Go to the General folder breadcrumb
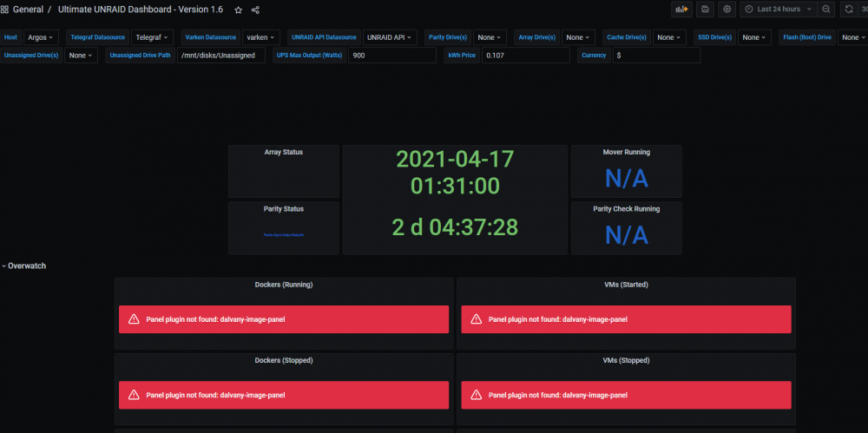 pos(28,10)
